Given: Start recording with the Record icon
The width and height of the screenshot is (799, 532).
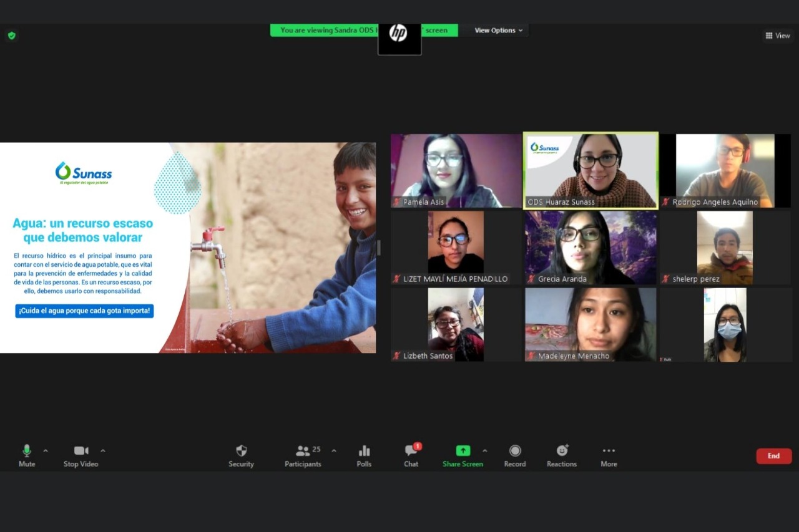Looking at the screenshot, I should (514, 451).
